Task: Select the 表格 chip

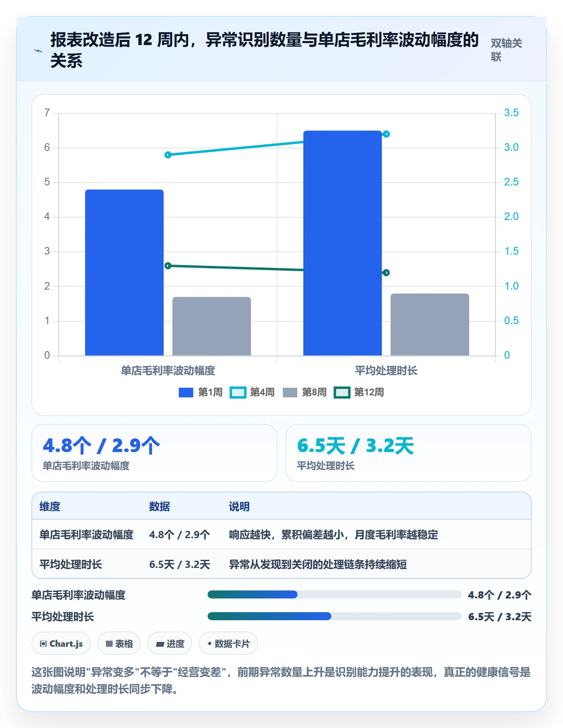Action: tap(119, 644)
